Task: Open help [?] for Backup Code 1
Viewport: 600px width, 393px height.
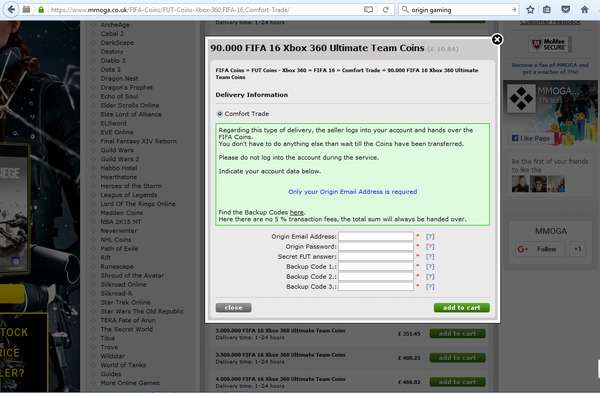Action: [x=430, y=266]
